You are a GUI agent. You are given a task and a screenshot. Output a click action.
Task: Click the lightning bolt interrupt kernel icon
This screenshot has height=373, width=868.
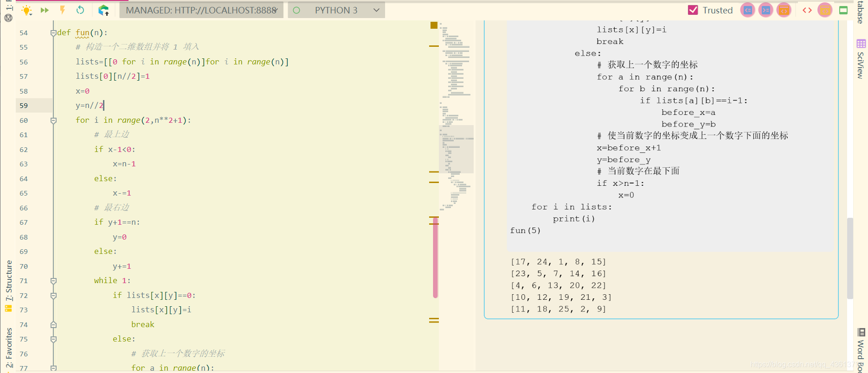tap(62, 10)
